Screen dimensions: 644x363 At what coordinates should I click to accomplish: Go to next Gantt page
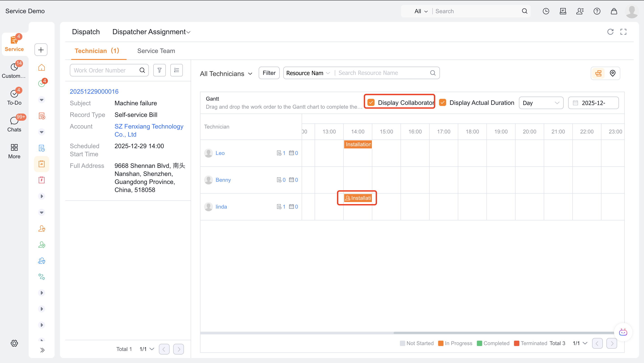coord(612,343)
